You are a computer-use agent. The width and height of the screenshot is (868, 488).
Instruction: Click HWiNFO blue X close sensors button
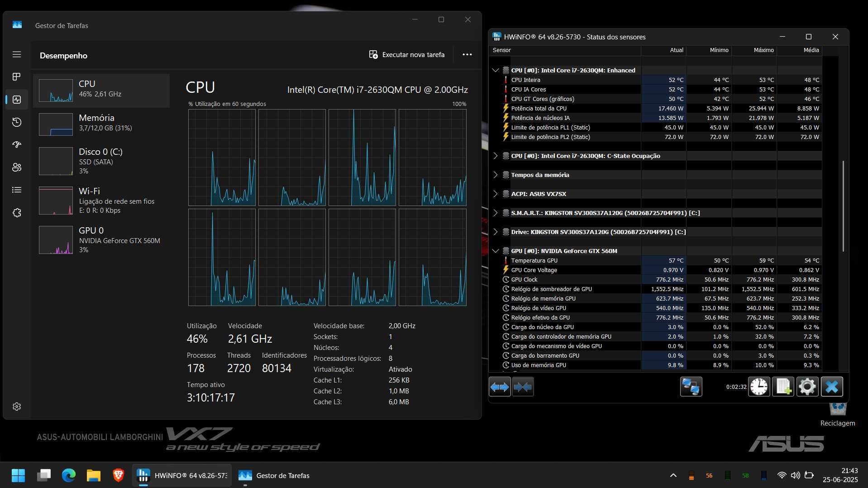pos(832,387)
